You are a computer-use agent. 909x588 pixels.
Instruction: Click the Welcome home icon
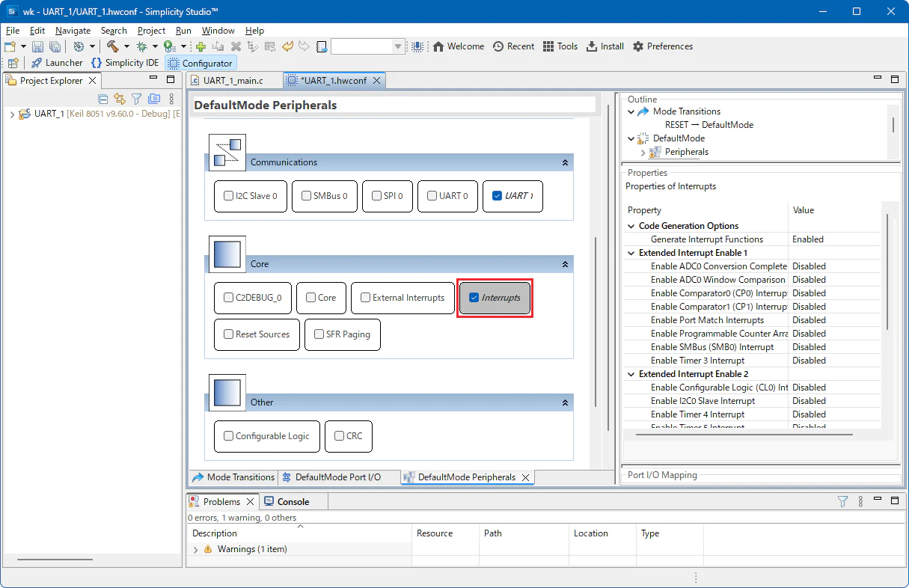click(x=438, y=46)
